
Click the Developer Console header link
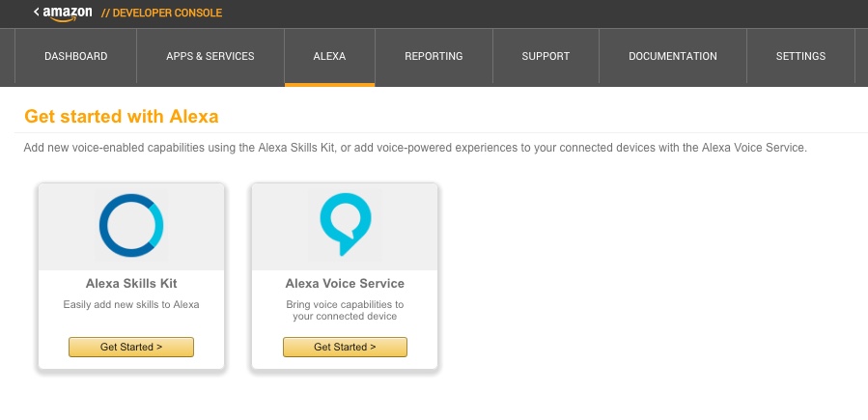coord(161,13)
